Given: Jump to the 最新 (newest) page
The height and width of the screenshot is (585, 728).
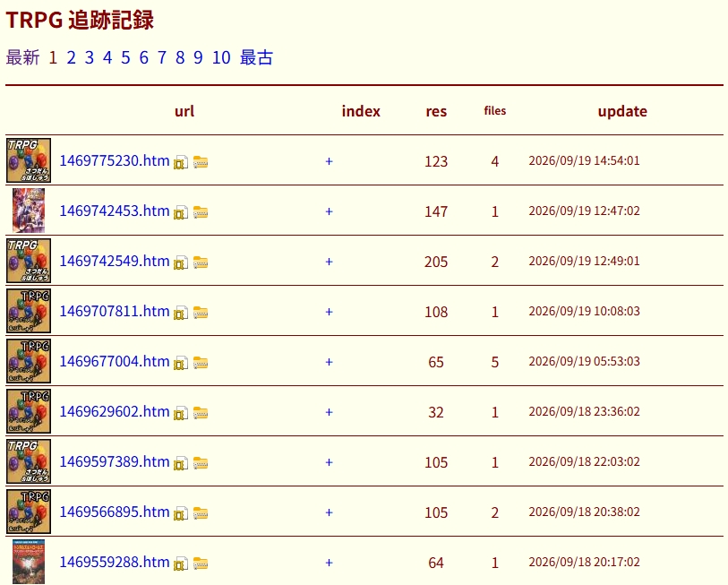Looking at the screenshot, I should coord(22,57).
